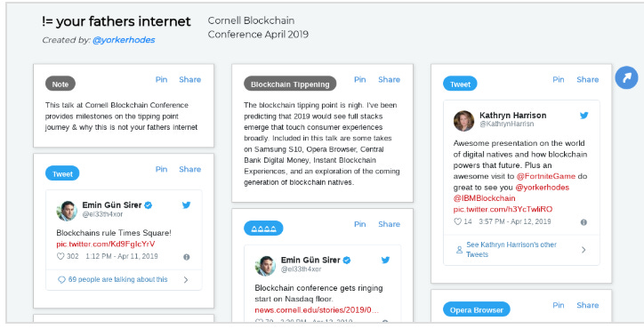Open news.cornell.edu stories link

point(317,310)
